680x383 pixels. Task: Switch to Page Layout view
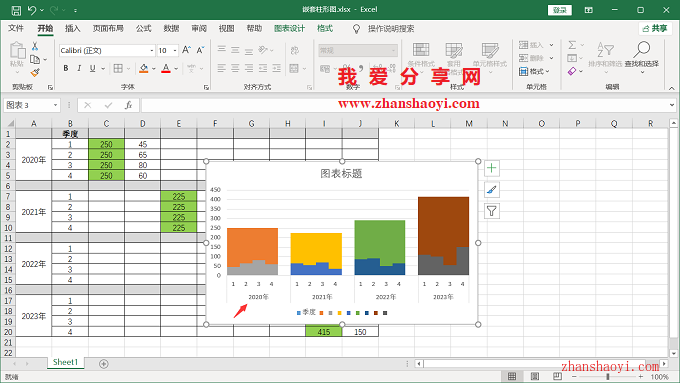(x=535, y=376)
